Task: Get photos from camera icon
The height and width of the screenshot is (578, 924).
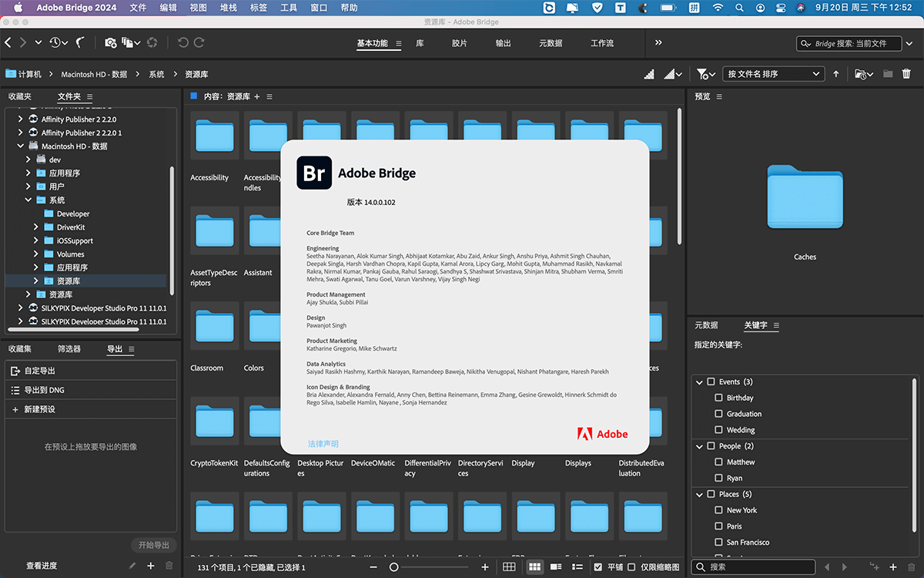Action: pyautogui.click(x=110, y=43)
